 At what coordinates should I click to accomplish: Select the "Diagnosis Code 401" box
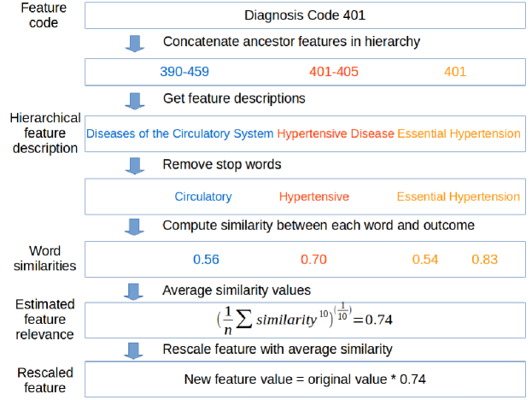(306, 15)
